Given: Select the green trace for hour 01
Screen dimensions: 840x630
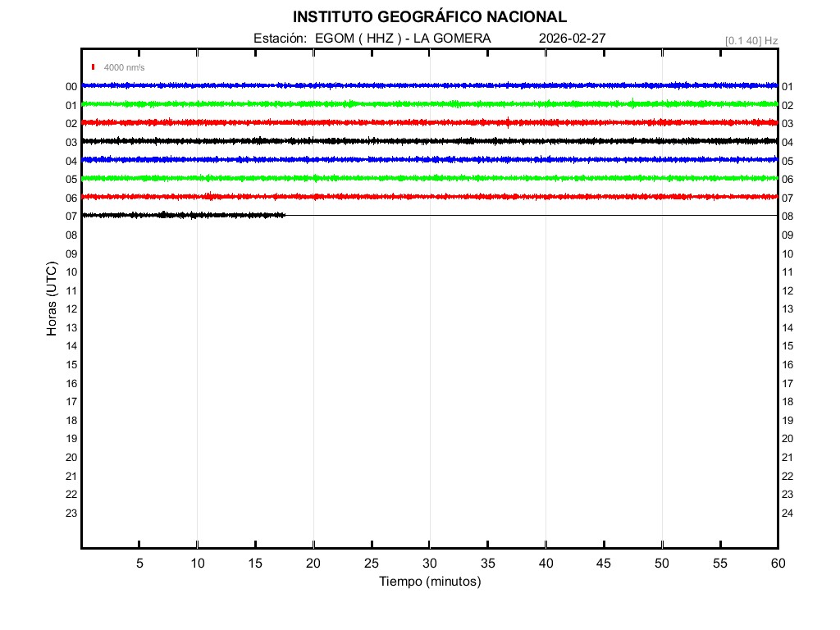Looking at the screenshot, I should click(x=429, y=104).
